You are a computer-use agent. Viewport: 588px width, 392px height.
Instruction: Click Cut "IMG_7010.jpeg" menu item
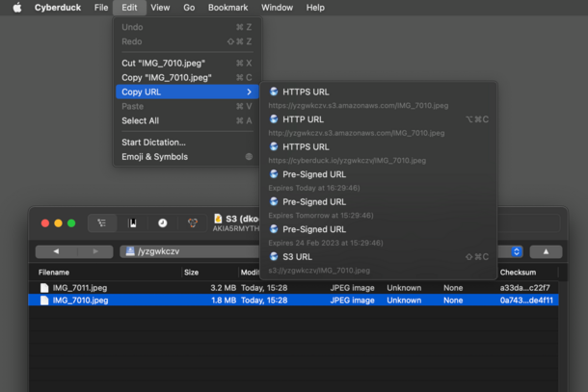point(163,63)
